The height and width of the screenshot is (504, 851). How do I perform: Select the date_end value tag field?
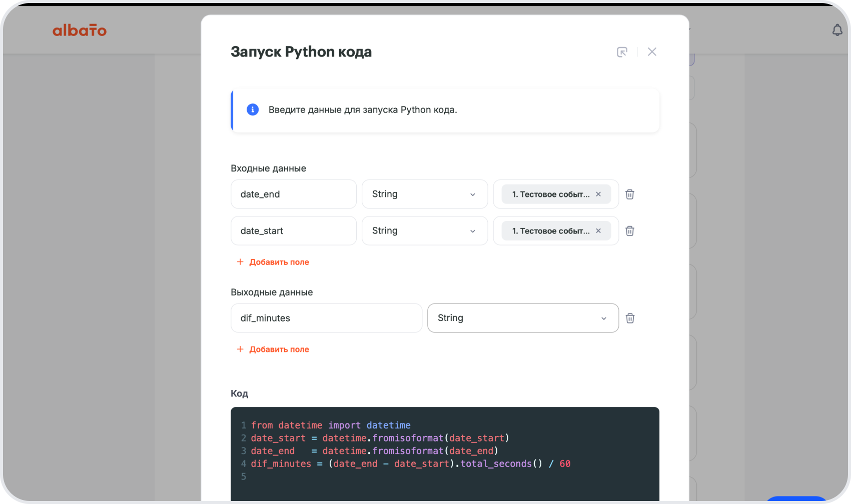[x=550, y=194]
